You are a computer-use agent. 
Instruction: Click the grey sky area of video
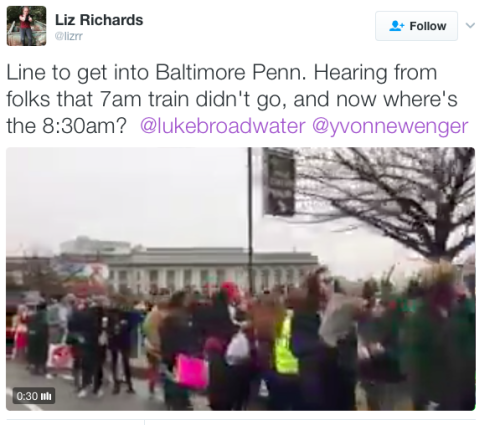tap(127, 193)
